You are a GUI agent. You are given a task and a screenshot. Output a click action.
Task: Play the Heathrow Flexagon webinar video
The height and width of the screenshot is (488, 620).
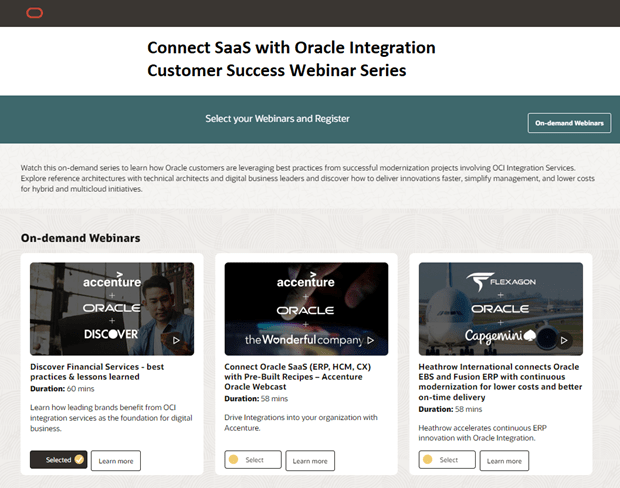[x=566, y=340]
